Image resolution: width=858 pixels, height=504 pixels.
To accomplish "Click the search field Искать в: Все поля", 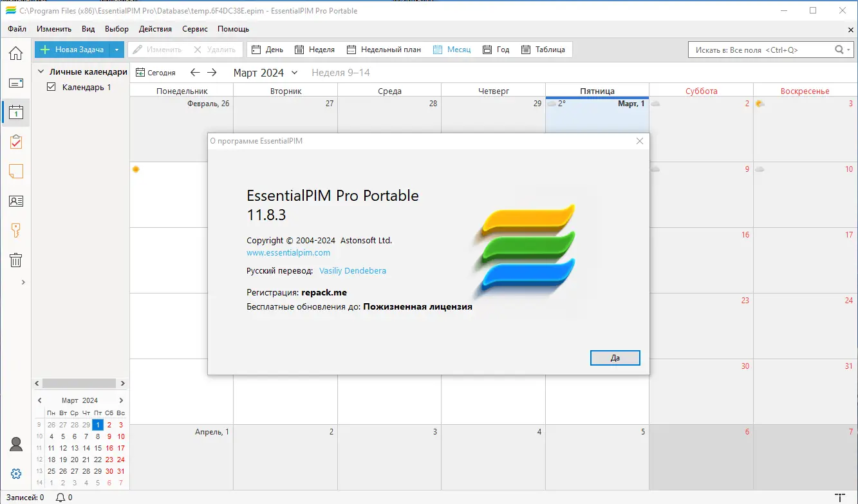I will pyautogui.click(x=760, y=50).
